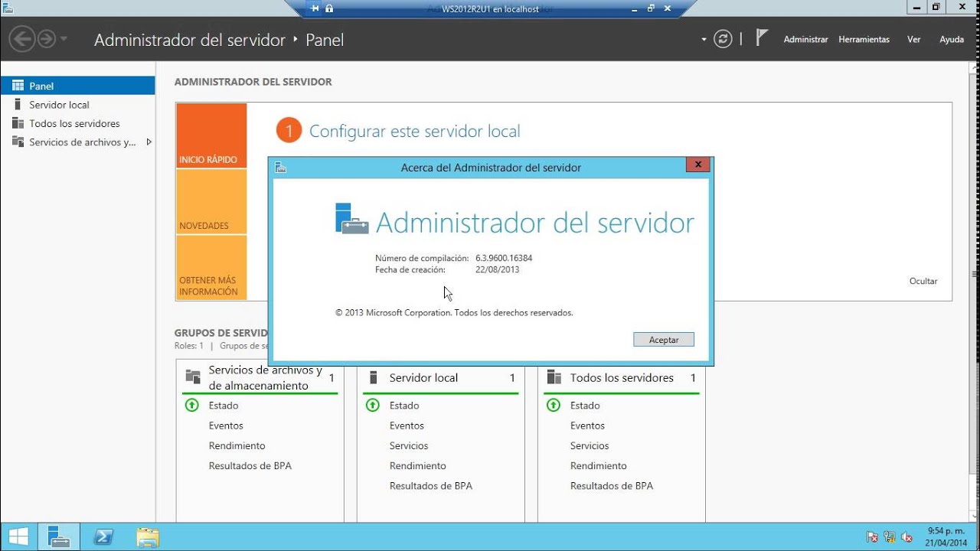This screenshot has height=551, width=980.
Task: Click Rendimiento in Todos los servidores tile
Action: [x=599, y=465]
